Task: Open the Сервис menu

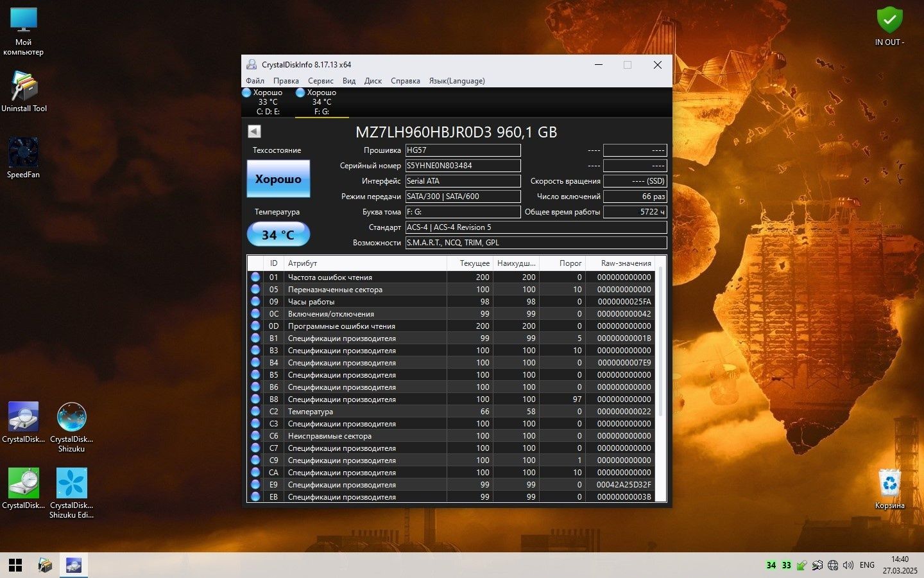Action: [320, 81]
